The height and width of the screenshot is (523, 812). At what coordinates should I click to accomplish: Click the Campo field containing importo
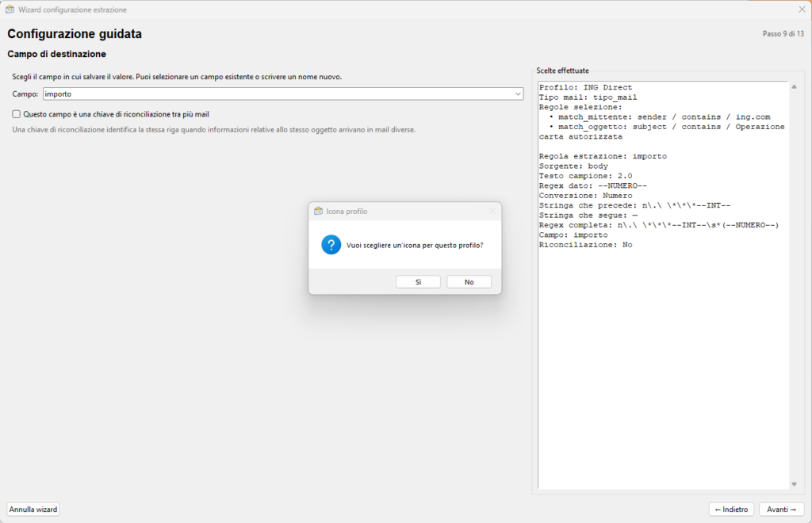283,94
